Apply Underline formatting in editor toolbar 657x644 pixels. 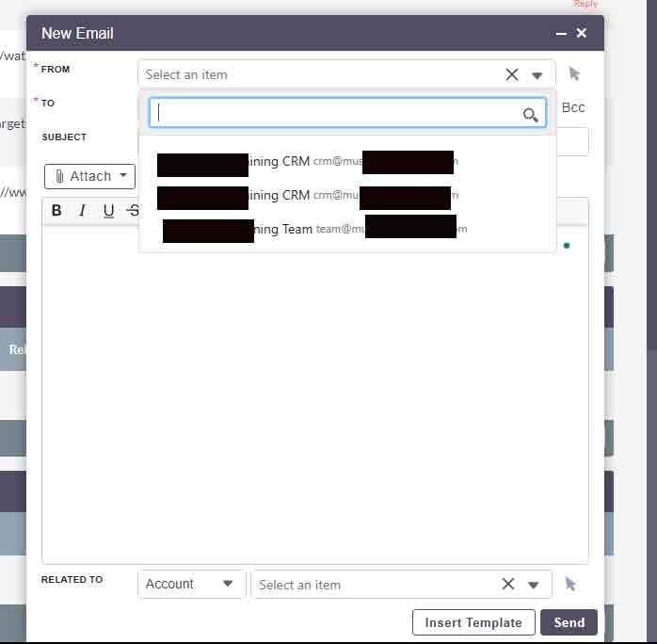click(x=108, y=211)
